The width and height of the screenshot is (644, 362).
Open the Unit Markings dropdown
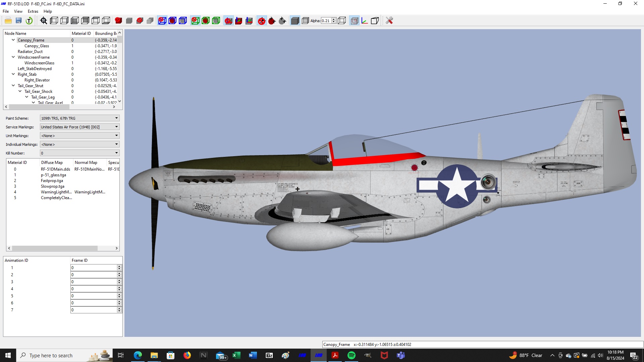pyautogui.click(x=79, y=136)
